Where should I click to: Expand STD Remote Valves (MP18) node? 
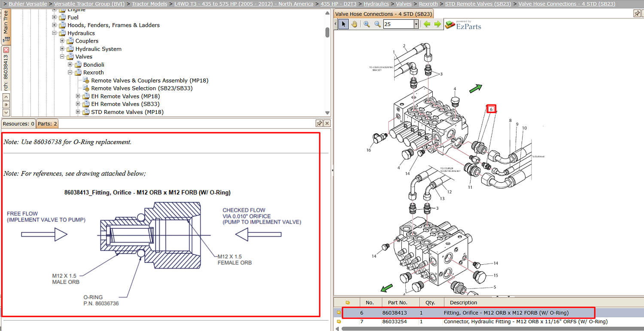pyautogui.click(x=78, y=112)
